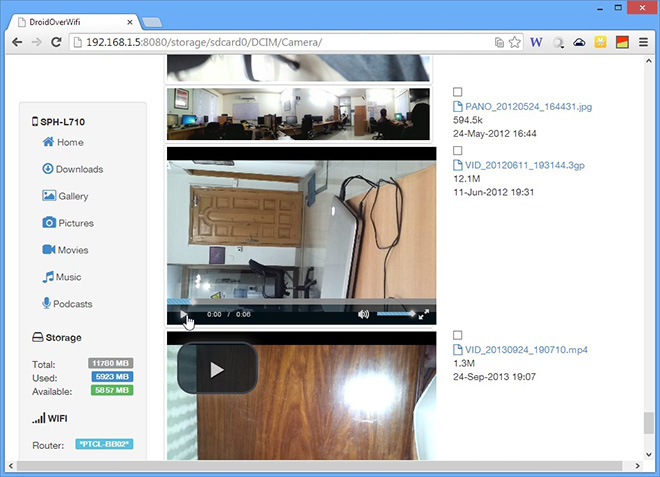Open a new browser tab
Viewport: 660px width, 477px height.
tap(152, 22)
